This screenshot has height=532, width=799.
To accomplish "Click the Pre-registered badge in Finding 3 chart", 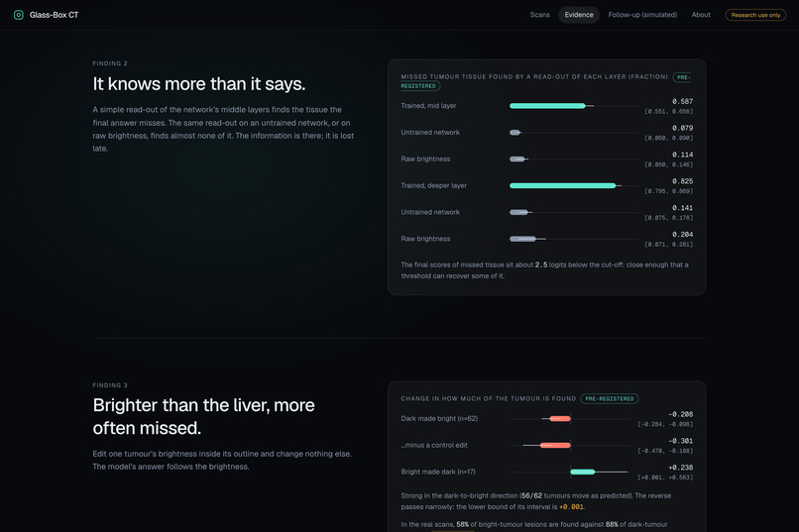I will pyautogui.click(x=610, y=398).
